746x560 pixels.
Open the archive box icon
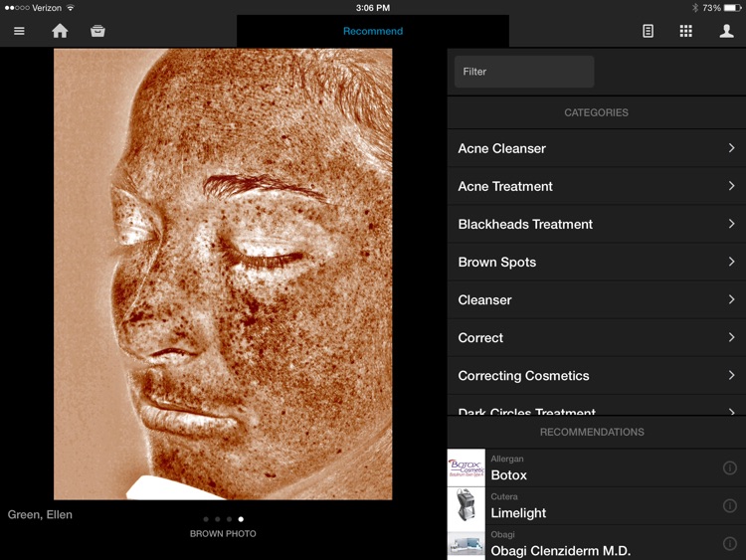point(98,31)
